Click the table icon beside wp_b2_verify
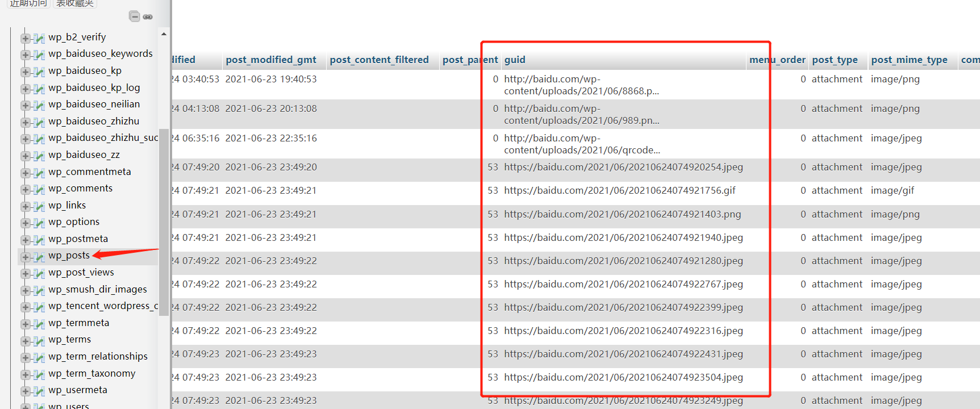Screen dimensions: 980x409 coord(39,38)
